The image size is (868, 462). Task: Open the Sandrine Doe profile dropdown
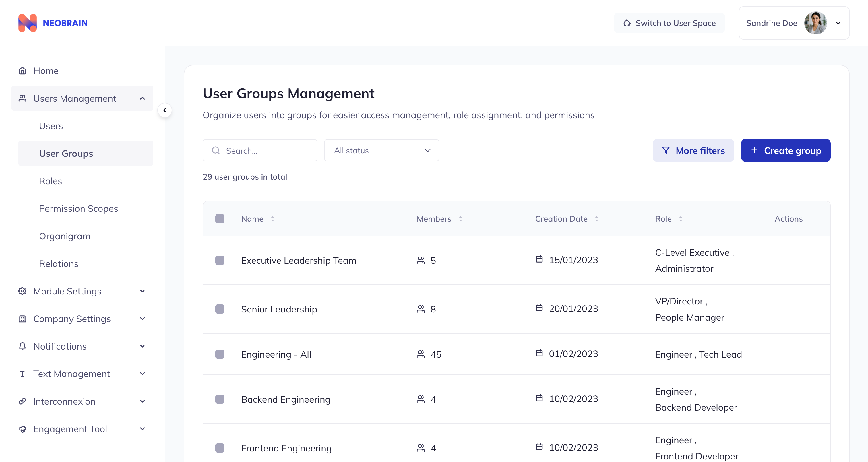pyautogui.click(x=838, y=23)
